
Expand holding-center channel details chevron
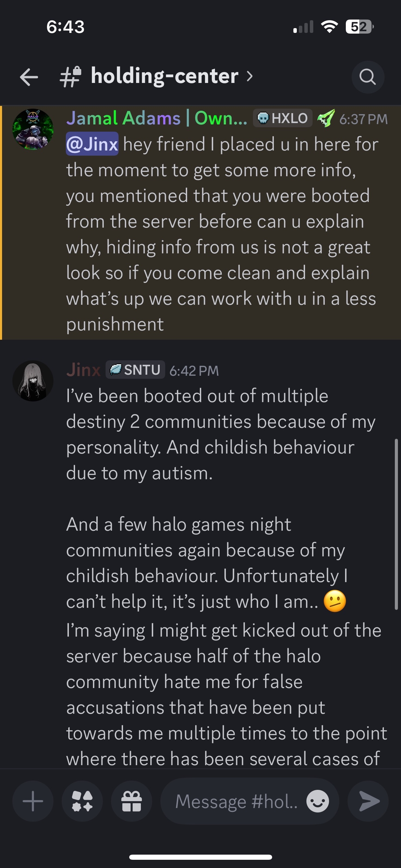[250, 76]
